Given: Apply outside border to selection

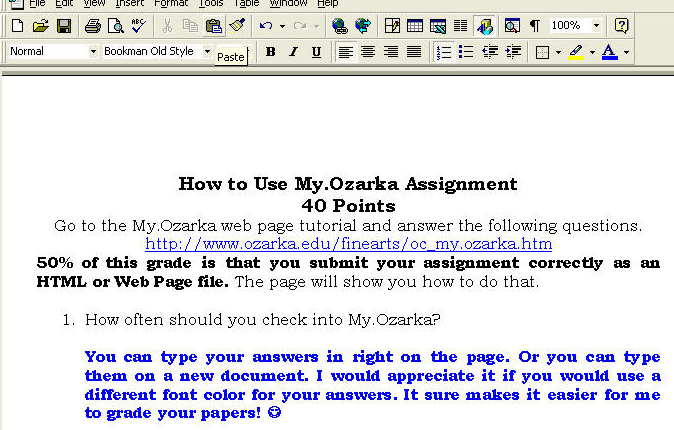Looking at the screenshot, I should click(x=542, y=52).
